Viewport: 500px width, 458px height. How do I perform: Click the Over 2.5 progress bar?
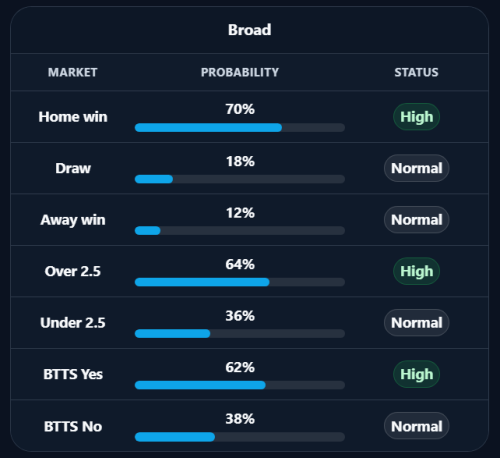coord(240,282)
